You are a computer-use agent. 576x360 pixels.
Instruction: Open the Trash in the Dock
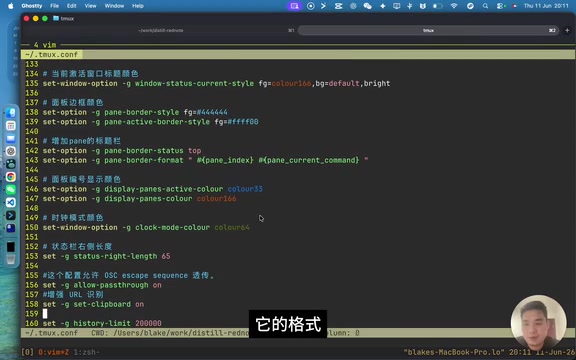point(11,259)
